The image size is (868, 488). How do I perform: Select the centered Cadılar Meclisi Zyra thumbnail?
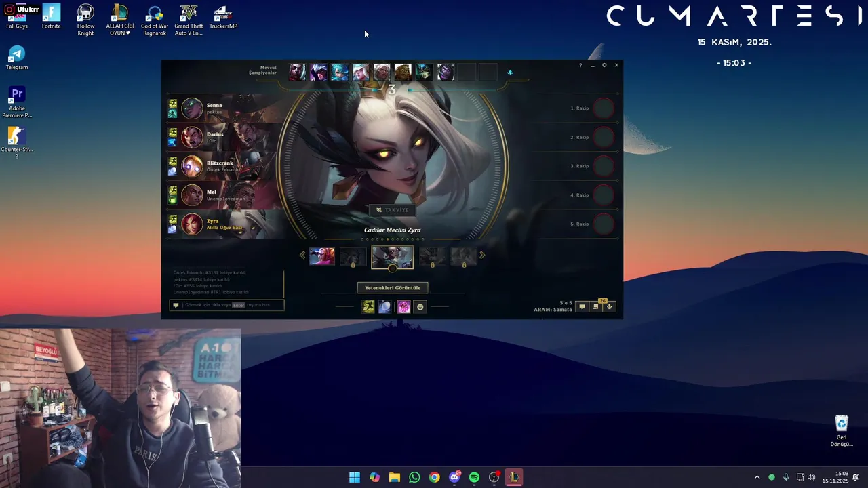point(392,257)
